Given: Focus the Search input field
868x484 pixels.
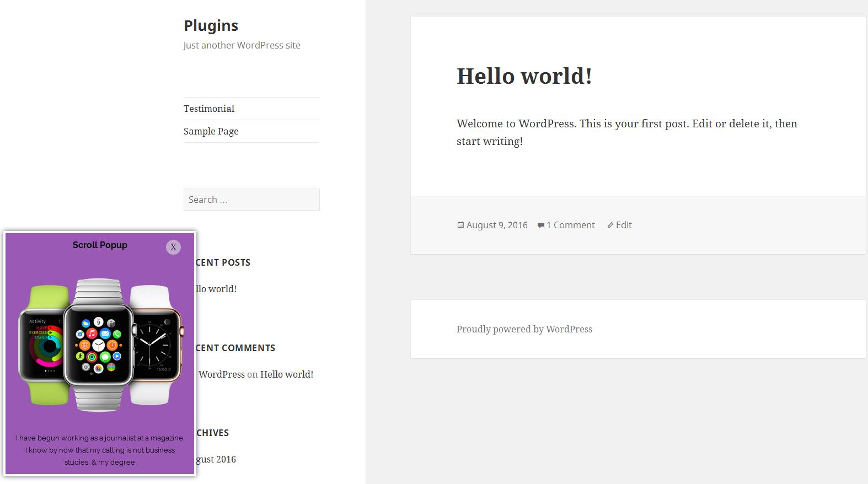Looking at the screenshot, I should [251, 200].
